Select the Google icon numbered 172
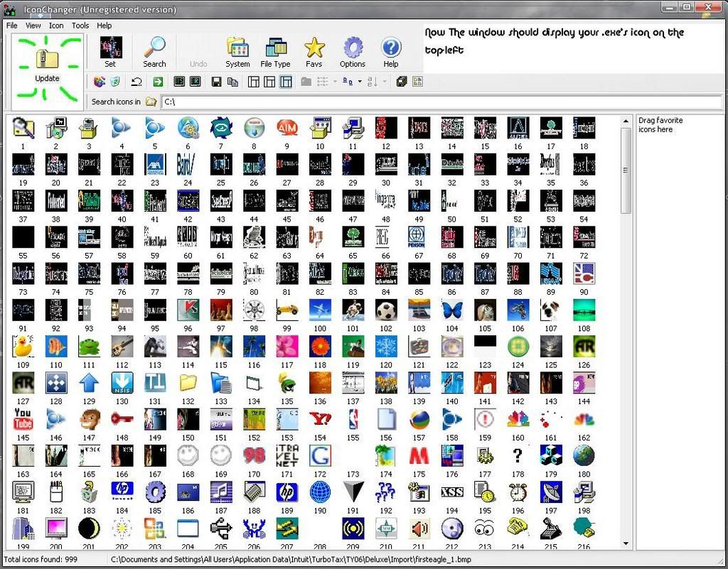Image resolution: width=728 pixels, height=569 pixels. click(320, 456)
